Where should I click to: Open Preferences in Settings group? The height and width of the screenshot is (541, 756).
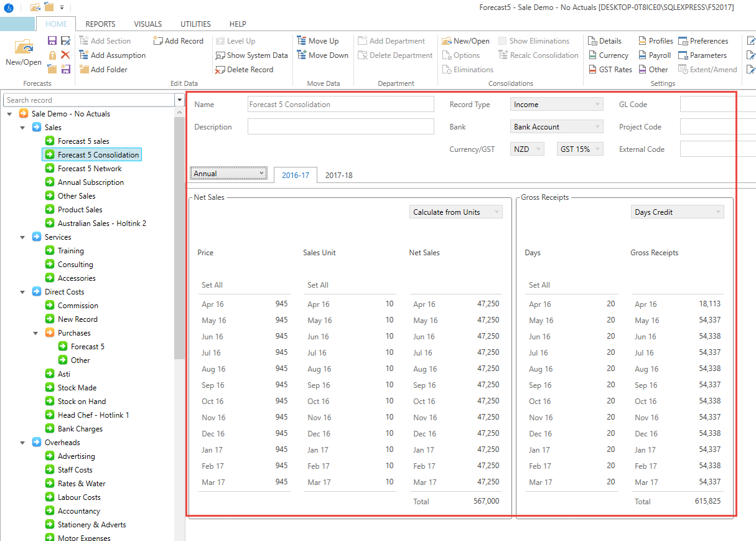point(703,41)
